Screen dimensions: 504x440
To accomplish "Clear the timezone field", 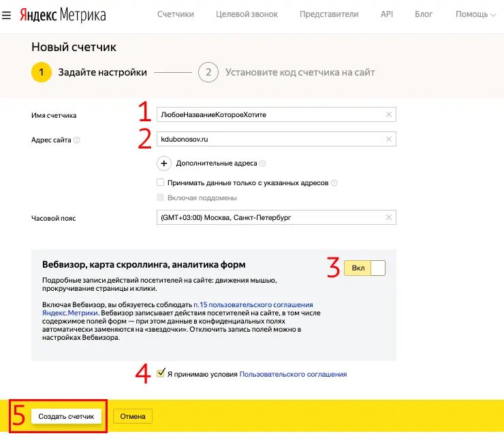I will pos(389,217).
